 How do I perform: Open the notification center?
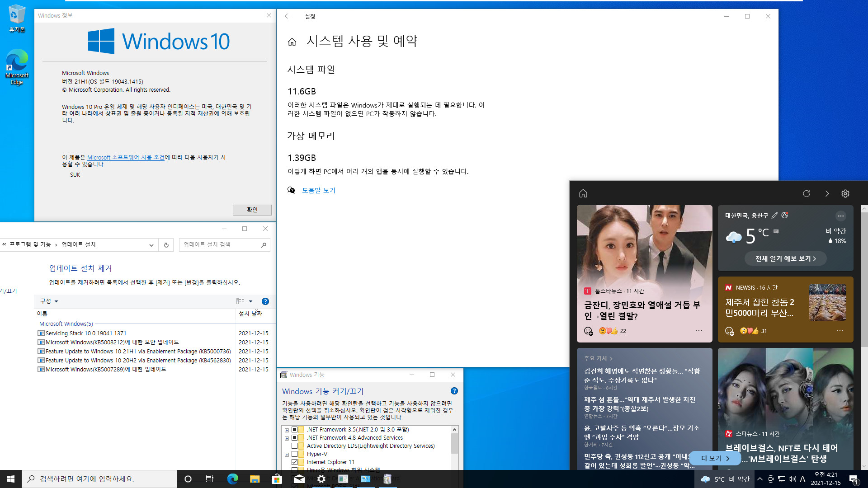(854, 479)
